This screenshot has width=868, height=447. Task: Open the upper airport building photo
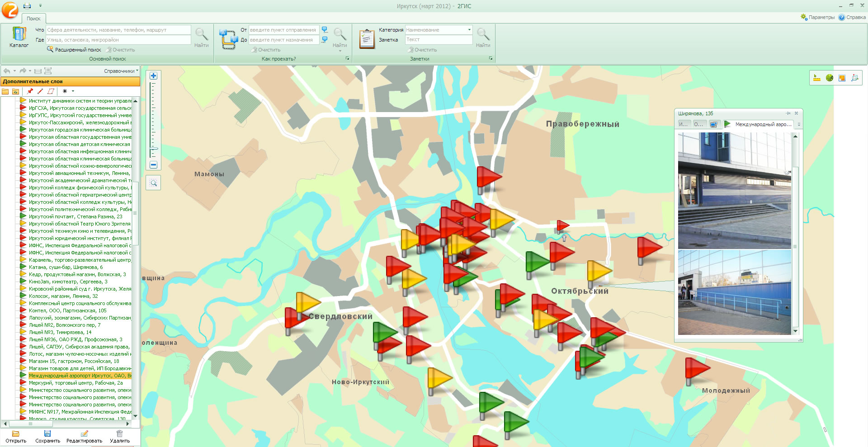coord(734,190)
